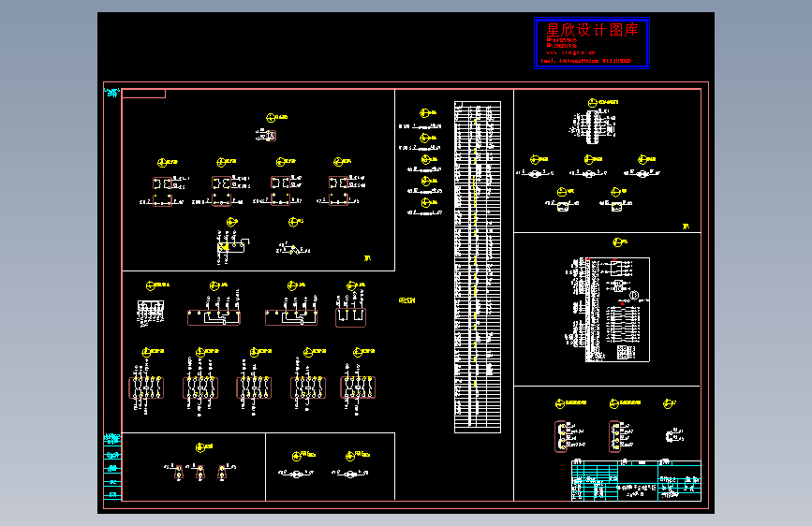Select the group of three small trapezoid components

199,472
